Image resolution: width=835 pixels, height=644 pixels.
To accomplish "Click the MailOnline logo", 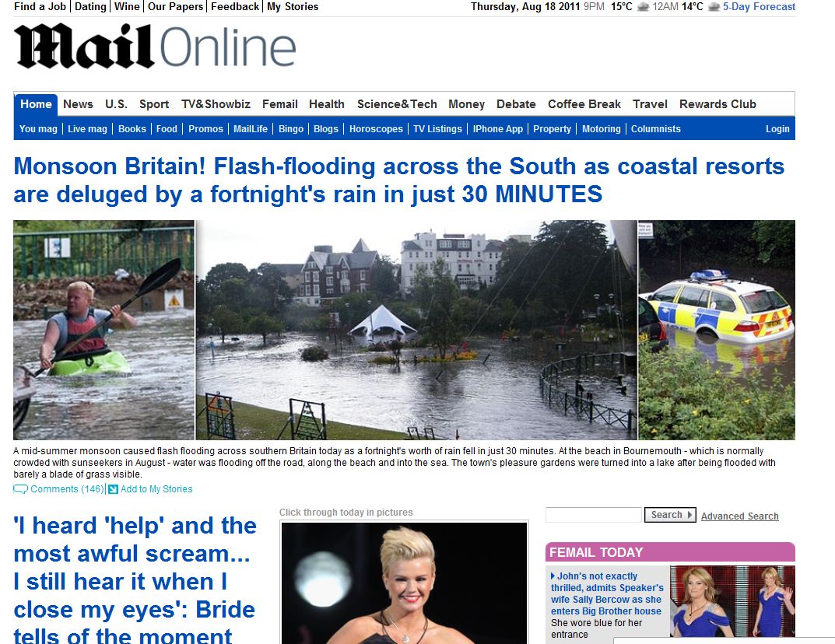I will click(155, 47).
